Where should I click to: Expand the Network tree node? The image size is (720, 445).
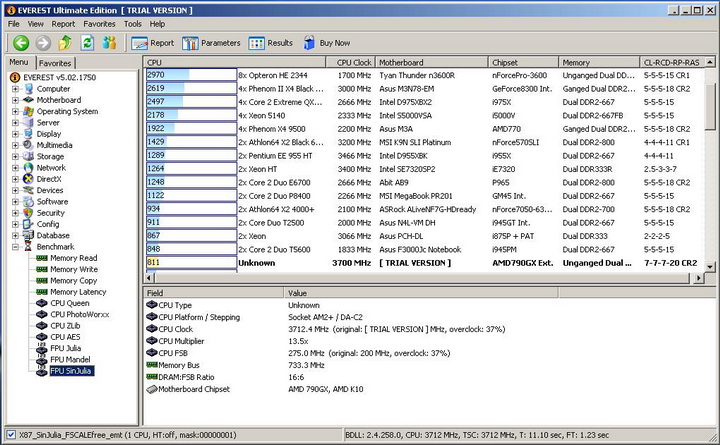click(15, 168)
